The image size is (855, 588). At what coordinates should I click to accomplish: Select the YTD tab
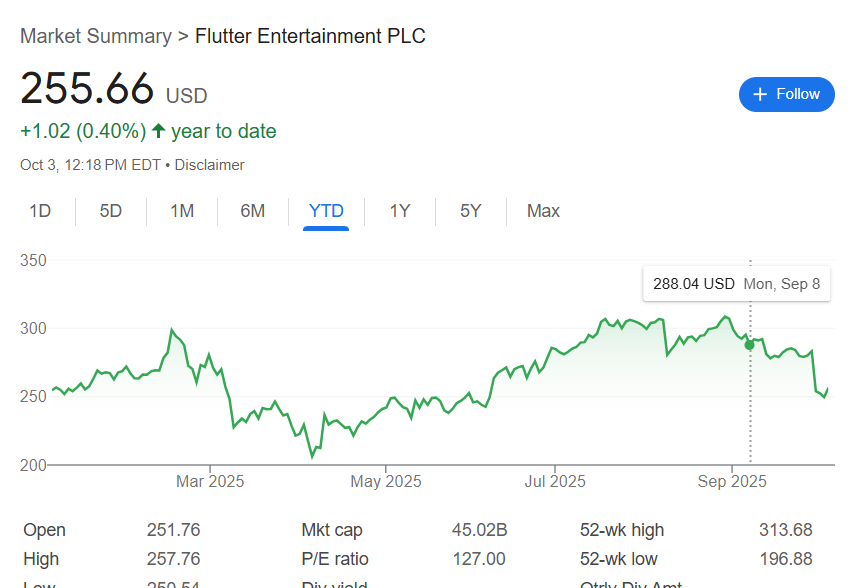click(x=326, y=211)
